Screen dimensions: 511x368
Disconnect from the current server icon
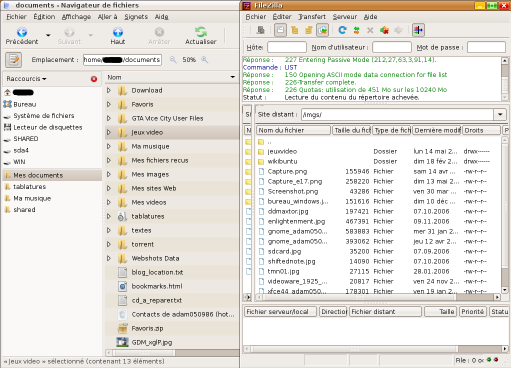pyautogui.click(x=384, y=30)
